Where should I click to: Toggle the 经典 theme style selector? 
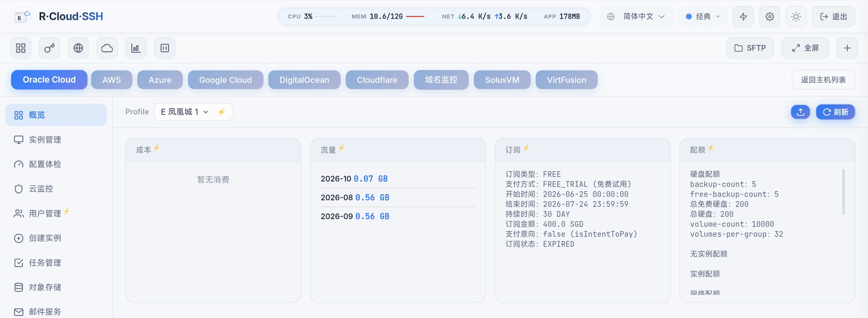[703, 17]
